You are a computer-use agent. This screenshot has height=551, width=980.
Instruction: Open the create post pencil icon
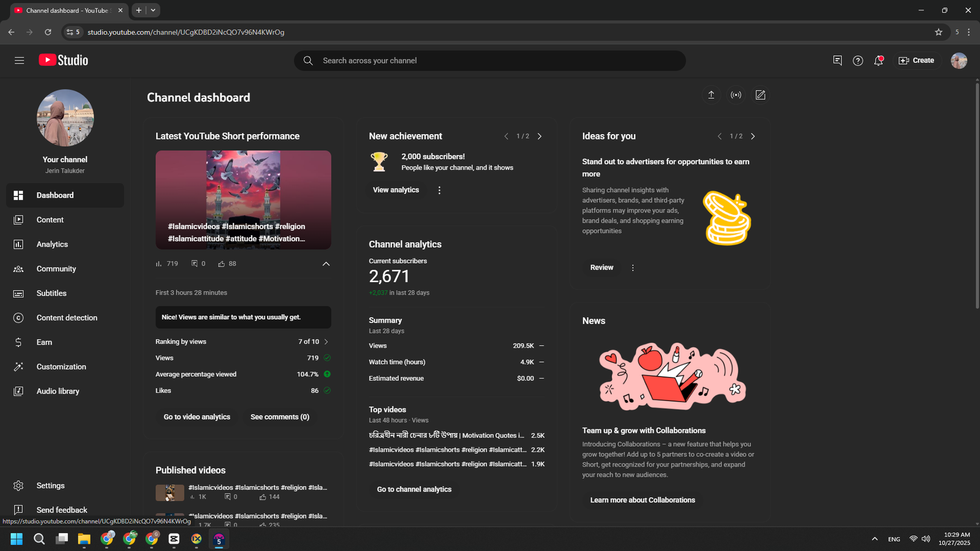pyautogui.click(x=760, y=95)
